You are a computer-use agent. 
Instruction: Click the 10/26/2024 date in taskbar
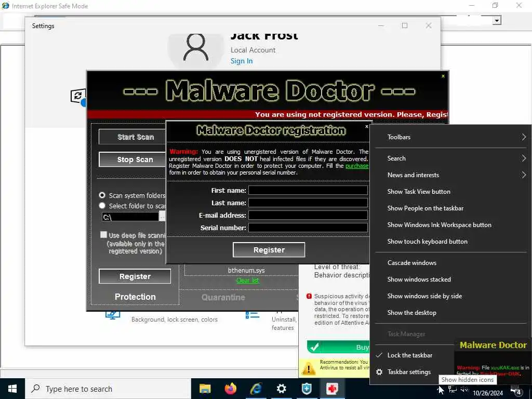tap(487, 393)
